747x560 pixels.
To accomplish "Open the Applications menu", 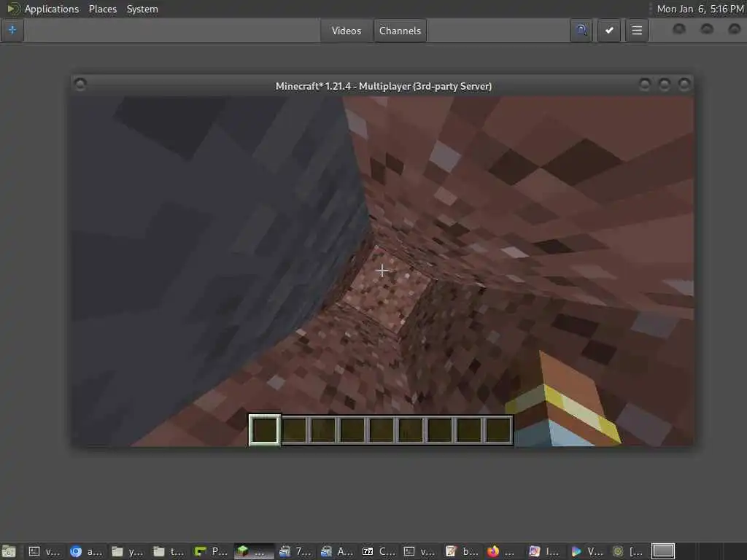I will [x=52, y=9].
